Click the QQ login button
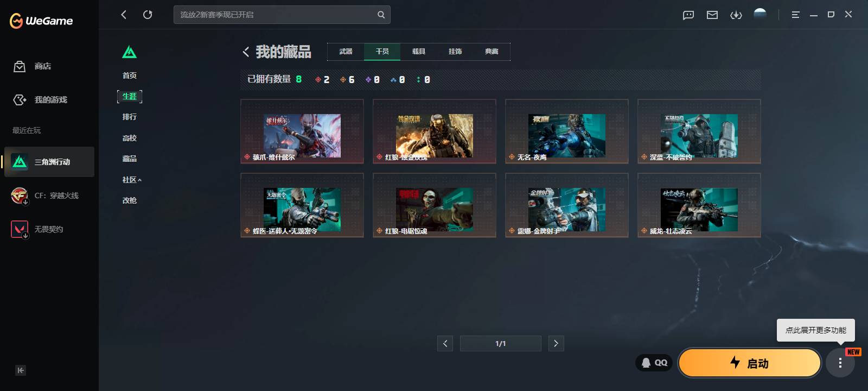Viewport: 868px width, 391px height. point(654,363)
